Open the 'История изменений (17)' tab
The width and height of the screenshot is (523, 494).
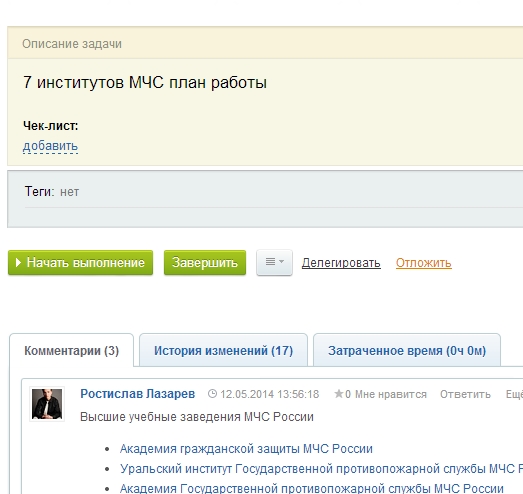tap(223, 351)
